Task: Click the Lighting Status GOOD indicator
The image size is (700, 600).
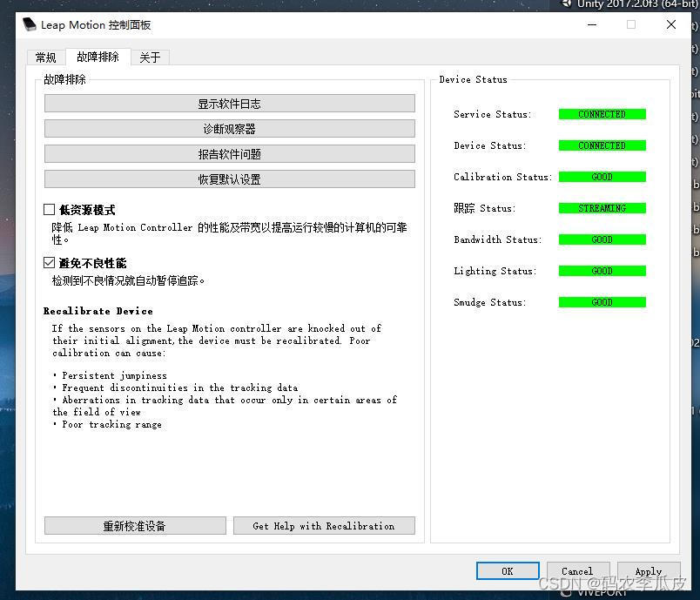Action: pos(602,271)
